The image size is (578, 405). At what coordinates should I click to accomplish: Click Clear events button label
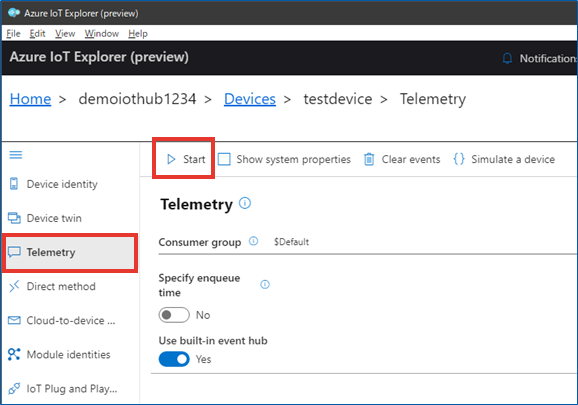pos(411,159)
